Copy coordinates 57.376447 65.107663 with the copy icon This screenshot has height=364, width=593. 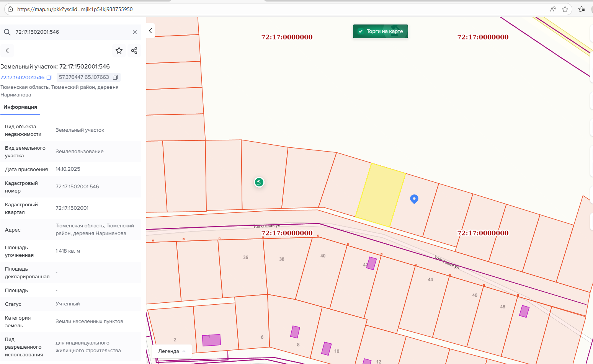pyautogui.click(x=115, y=77)
